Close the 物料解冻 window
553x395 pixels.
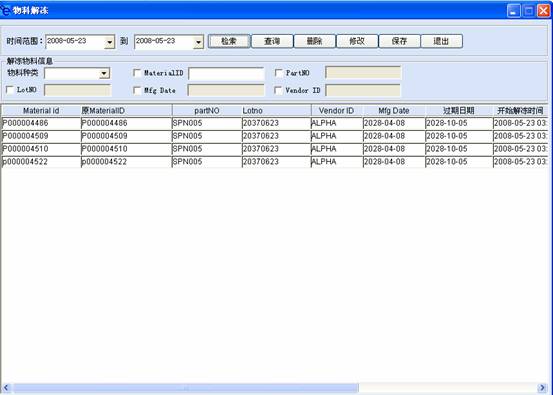point(543,11)
